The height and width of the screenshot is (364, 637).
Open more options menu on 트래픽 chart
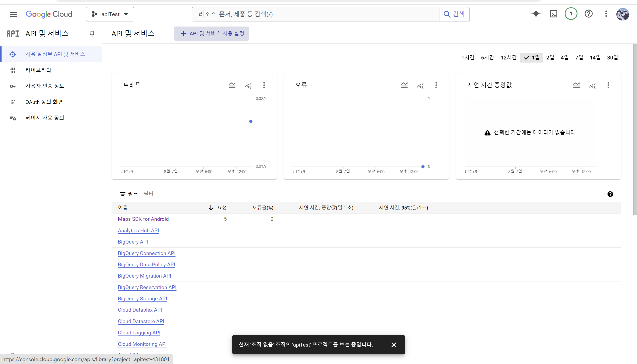coord(264,86)
